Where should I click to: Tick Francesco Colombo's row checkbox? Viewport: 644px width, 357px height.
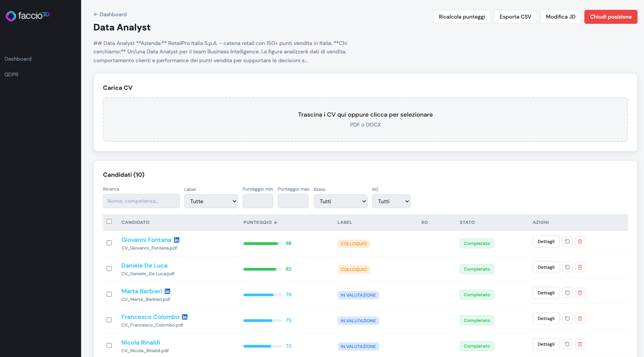click(x=109, y=320)
